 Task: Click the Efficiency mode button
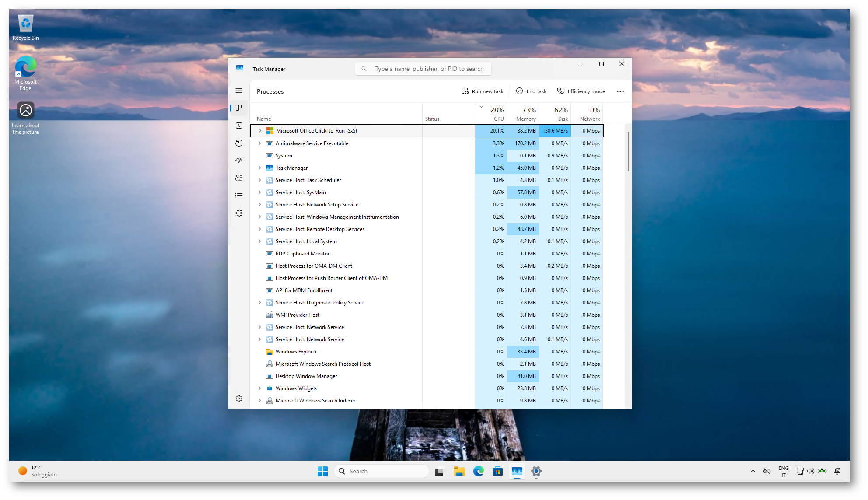point(581,91)
